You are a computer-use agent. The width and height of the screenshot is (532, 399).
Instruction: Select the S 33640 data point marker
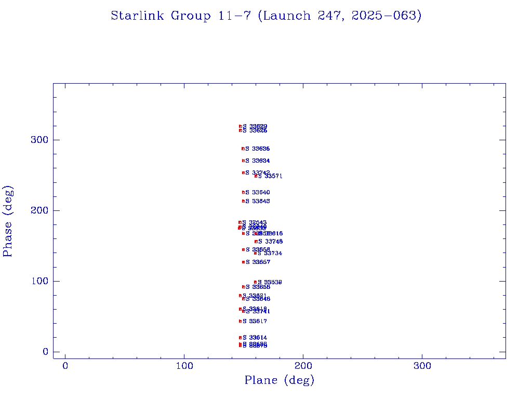pos(243,192)
